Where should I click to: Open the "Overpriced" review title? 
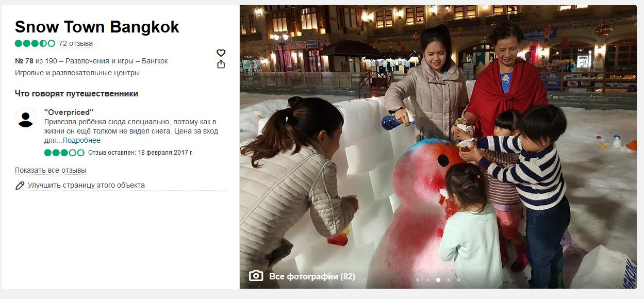coord(69,112)
